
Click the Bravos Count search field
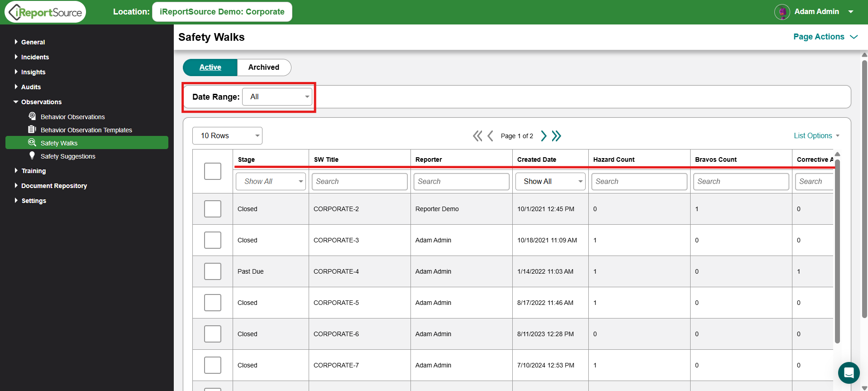tap(741, 182)
